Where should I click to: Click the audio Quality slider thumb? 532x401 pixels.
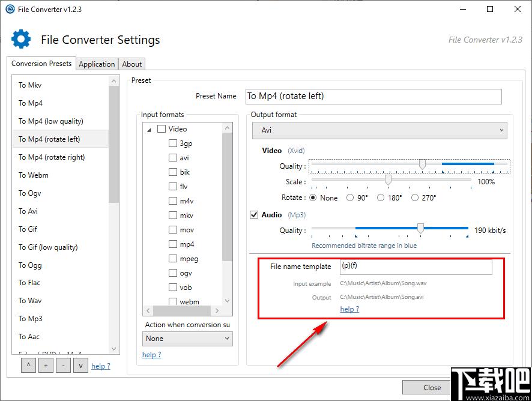tap(420, 228)
